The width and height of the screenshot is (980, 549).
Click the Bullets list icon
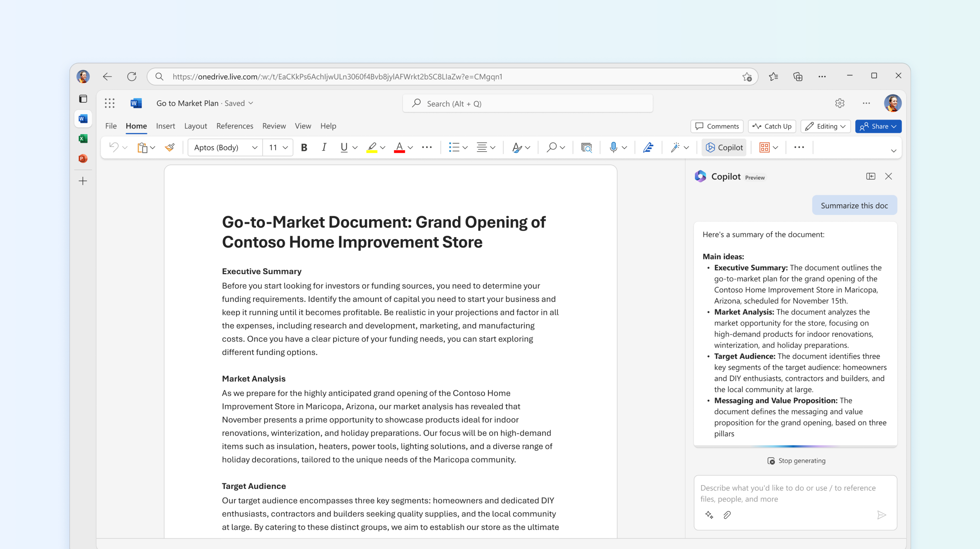454,147
